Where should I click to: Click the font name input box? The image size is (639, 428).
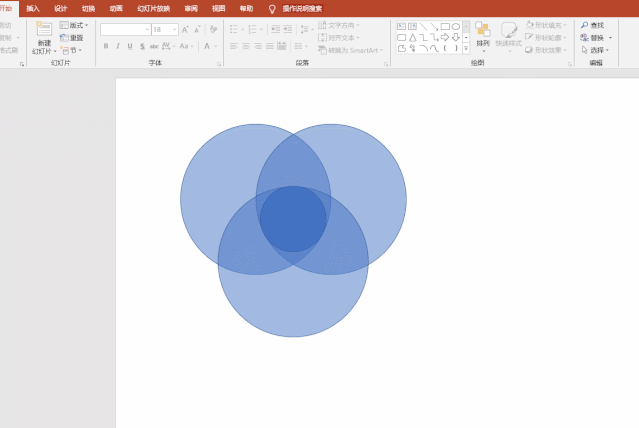pos(124,30)
